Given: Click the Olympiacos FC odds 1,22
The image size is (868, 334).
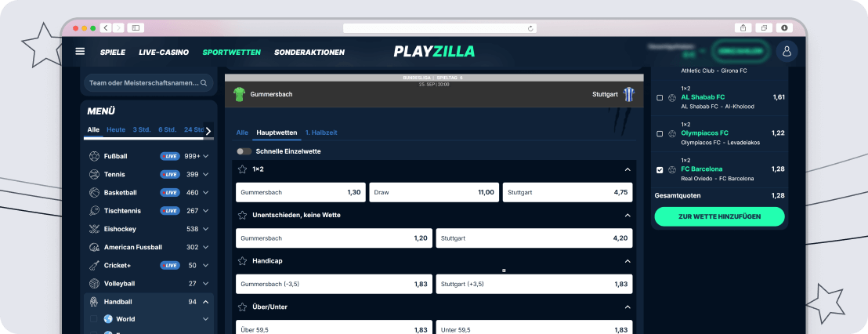Looking at the screenshot, I should (779, 133).
